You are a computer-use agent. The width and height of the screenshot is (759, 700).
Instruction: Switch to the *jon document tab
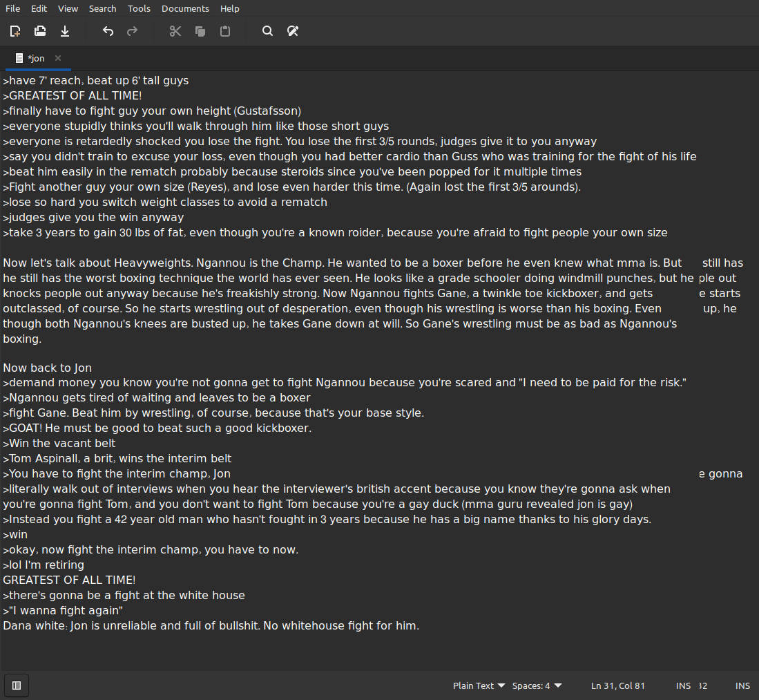pos(37,59)
